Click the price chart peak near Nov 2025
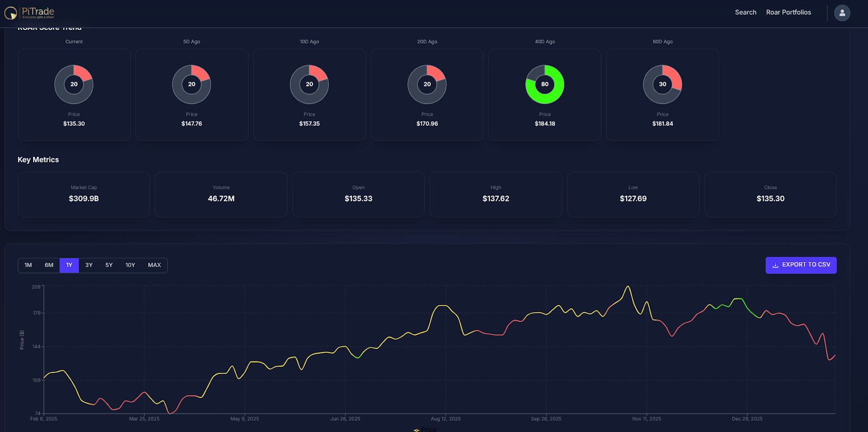Screen dimensions: 868x432 (x=628, y=287)
